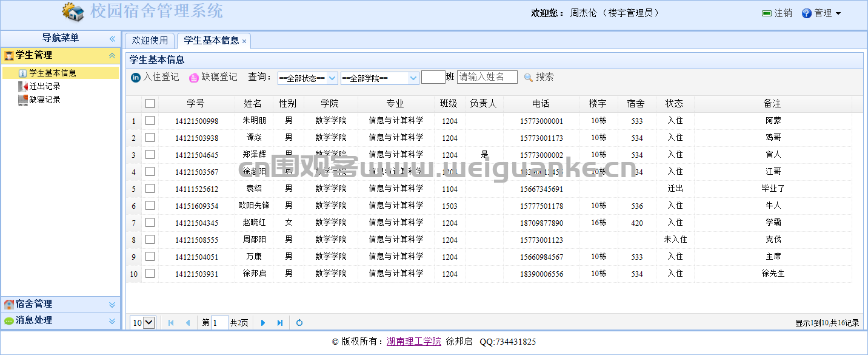The width and height of the screenshot is (868, 355).
Task: Focus the class number input before 班
Action: tap(433, 77)
